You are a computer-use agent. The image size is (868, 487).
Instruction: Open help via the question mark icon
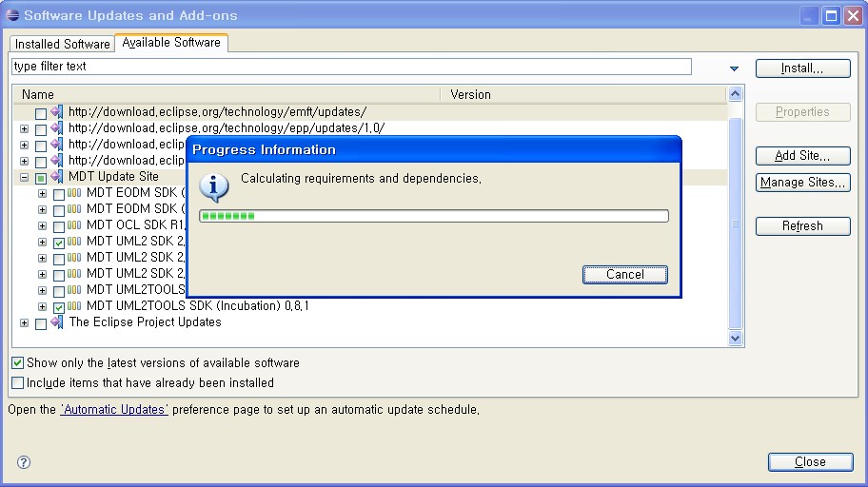[24, 462]
